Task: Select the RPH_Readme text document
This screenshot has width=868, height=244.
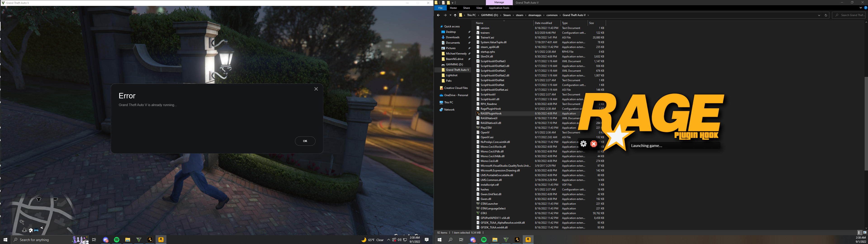Action: tap(489, 104)
